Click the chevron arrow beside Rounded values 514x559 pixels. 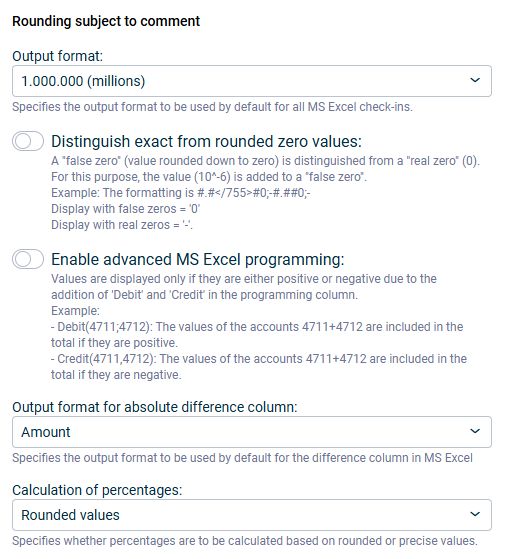[x=475, y=514]
